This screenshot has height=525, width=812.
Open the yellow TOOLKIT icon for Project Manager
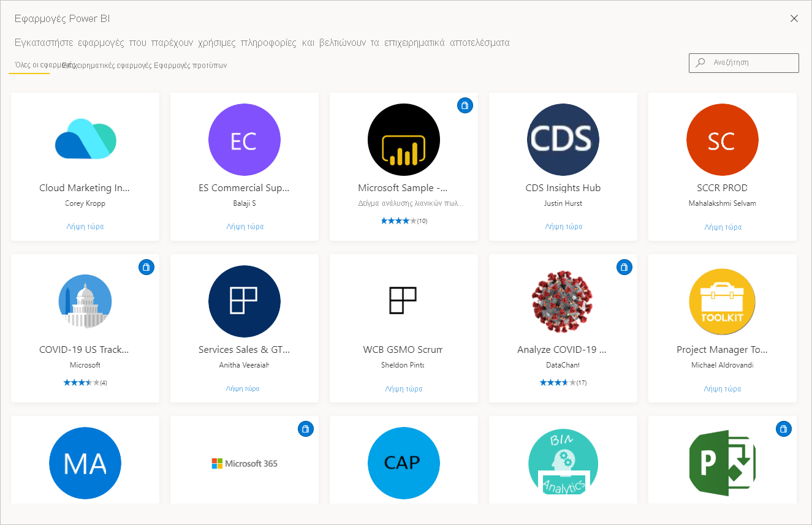tap(722, 301)
